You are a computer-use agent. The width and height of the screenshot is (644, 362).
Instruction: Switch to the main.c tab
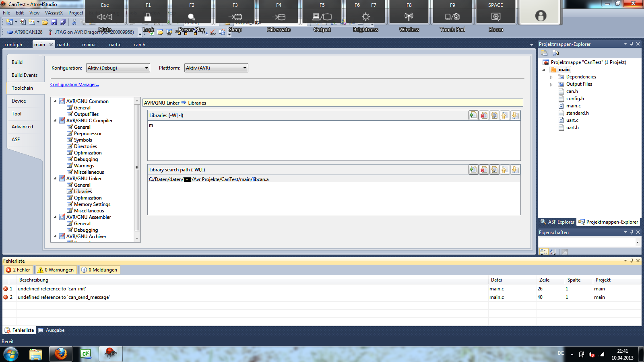89,45
